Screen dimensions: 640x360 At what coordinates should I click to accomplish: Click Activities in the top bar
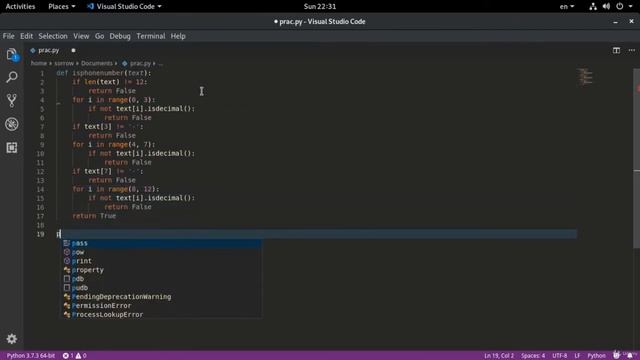point(20,7)
